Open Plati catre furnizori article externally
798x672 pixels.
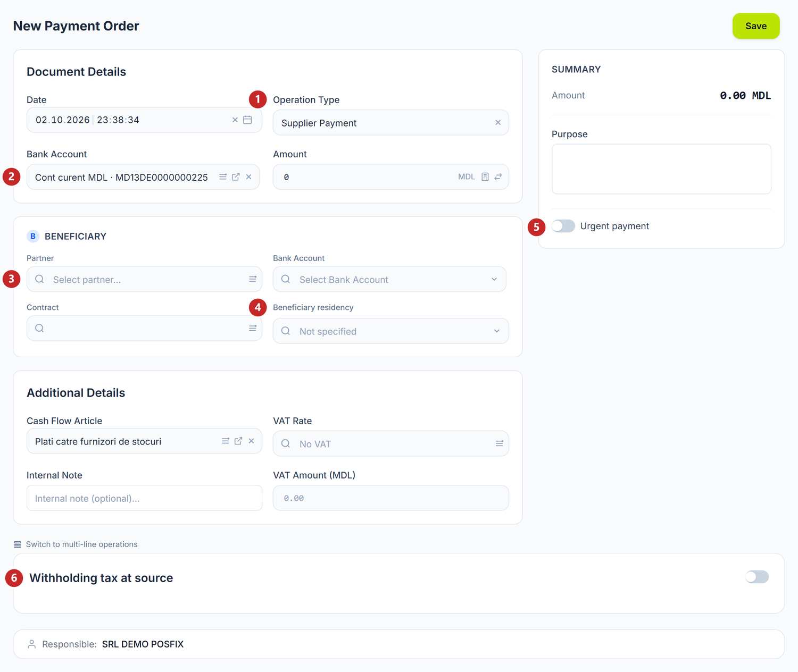[238, 441]
